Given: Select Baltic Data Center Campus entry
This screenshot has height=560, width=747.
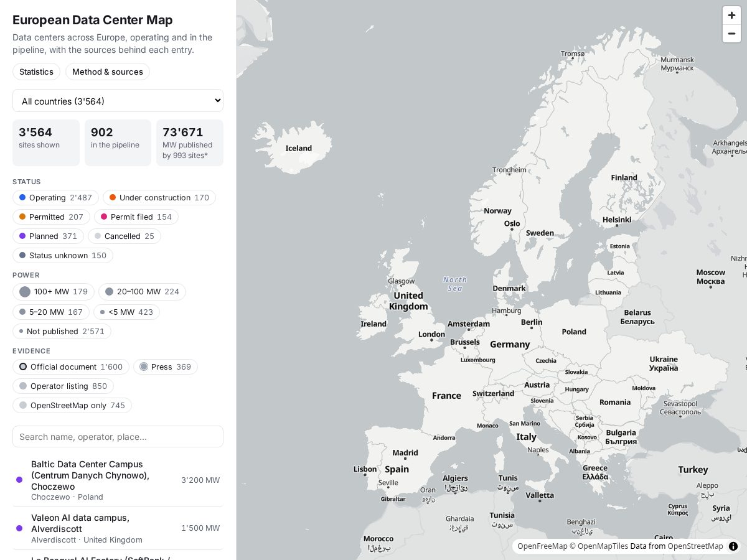Looking at the screenshot, I should [x=118, y=480].
